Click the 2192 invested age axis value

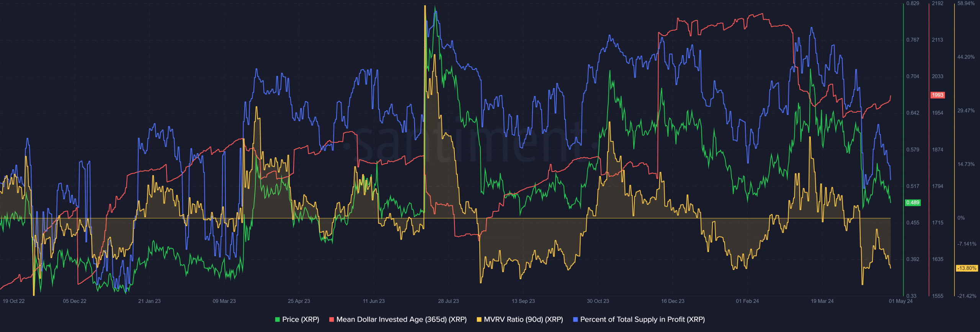tap(938, 3)
